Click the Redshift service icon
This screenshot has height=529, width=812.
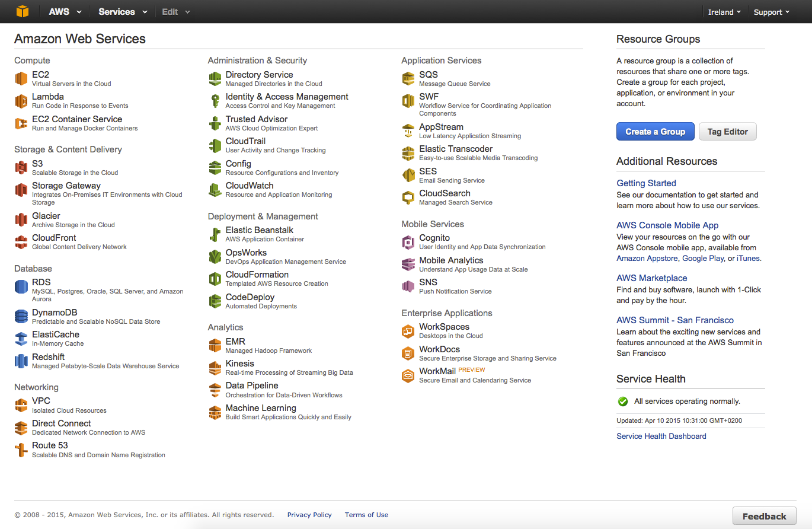21,361
